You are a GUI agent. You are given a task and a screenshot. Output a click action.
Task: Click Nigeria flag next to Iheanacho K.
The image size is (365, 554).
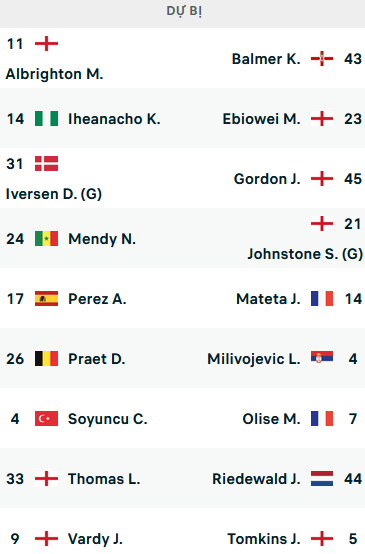coord(46,119)
